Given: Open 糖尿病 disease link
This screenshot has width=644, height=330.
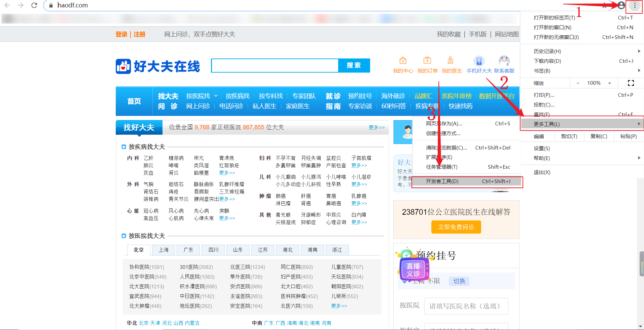Looking at the screenshot, I should 176,158.
